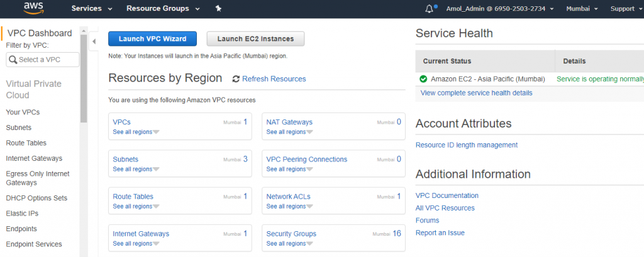Open the Amol_Admin account dropdown
This screenshot has height=257, width=644.
click(500, 9)
